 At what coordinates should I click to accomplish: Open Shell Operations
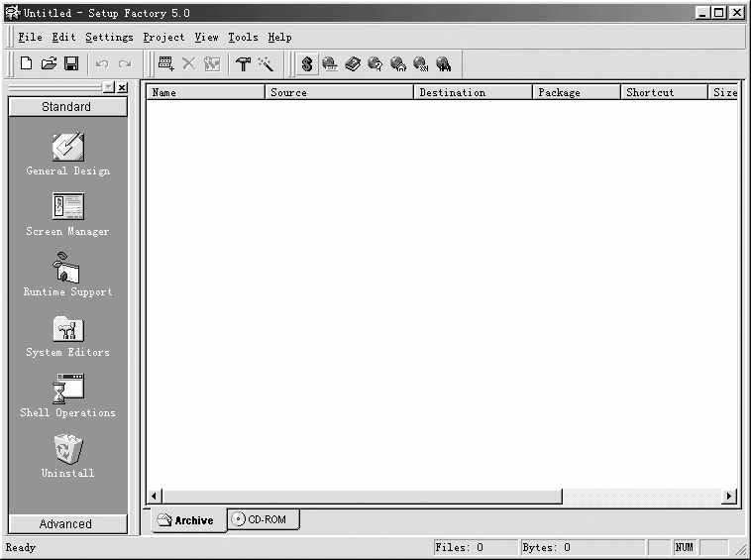click(67, 396)
